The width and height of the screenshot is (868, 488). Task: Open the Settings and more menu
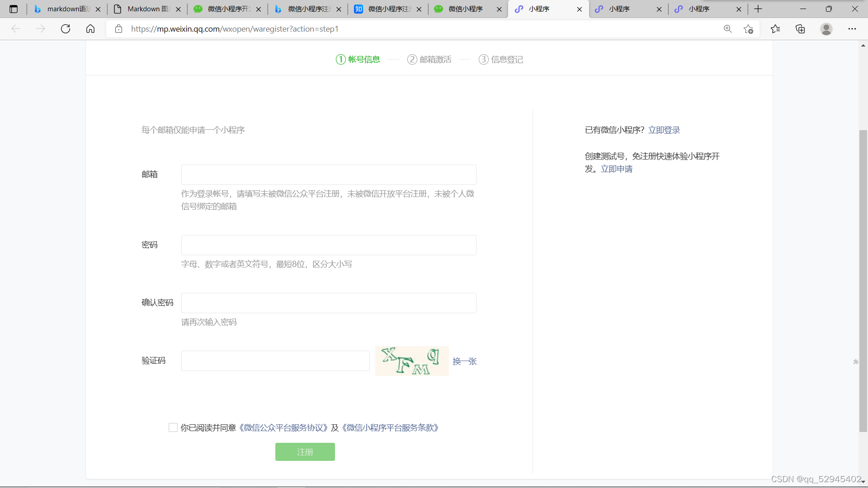click(852, 29)
